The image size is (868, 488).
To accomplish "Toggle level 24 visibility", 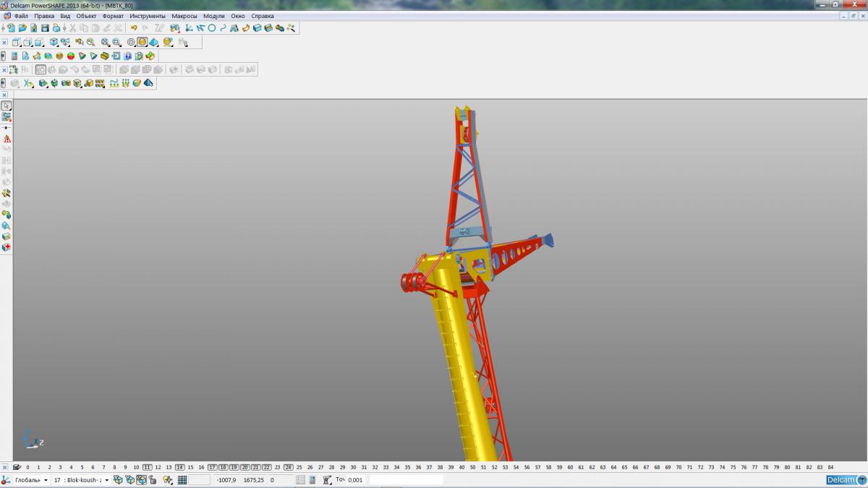I will [288, 467].
